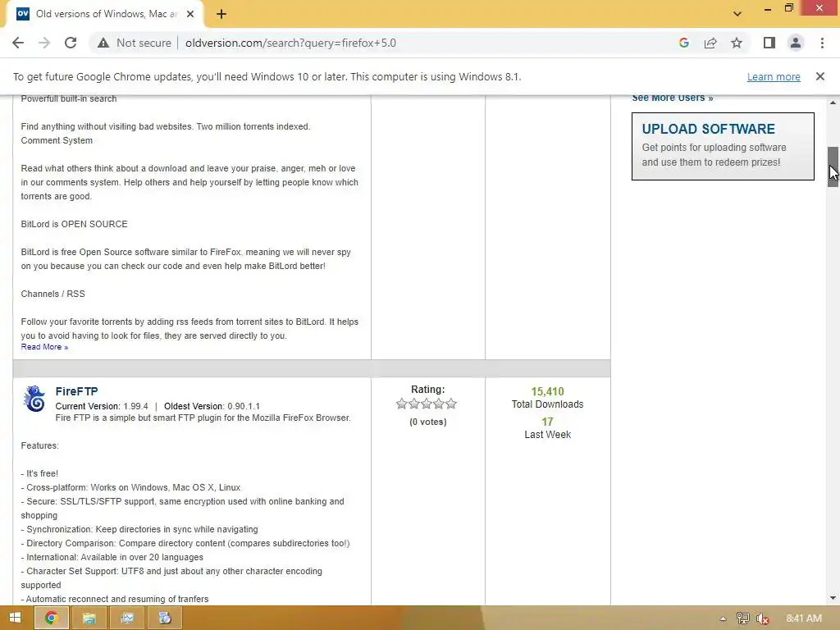The height and width of the screenshot is (630, 840).
Task: Open the side panel icon
Action: pos(769,43)
